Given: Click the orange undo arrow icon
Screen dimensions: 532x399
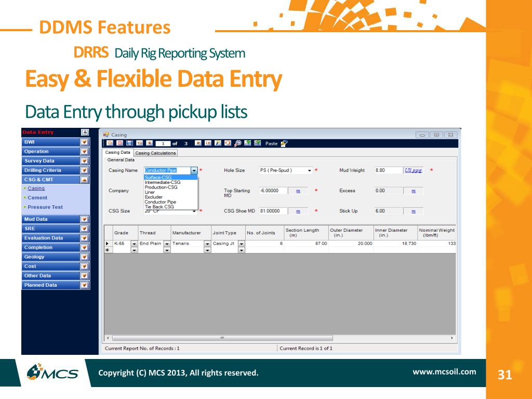Looking at the screenshot, I should click(x=228, y=143).
